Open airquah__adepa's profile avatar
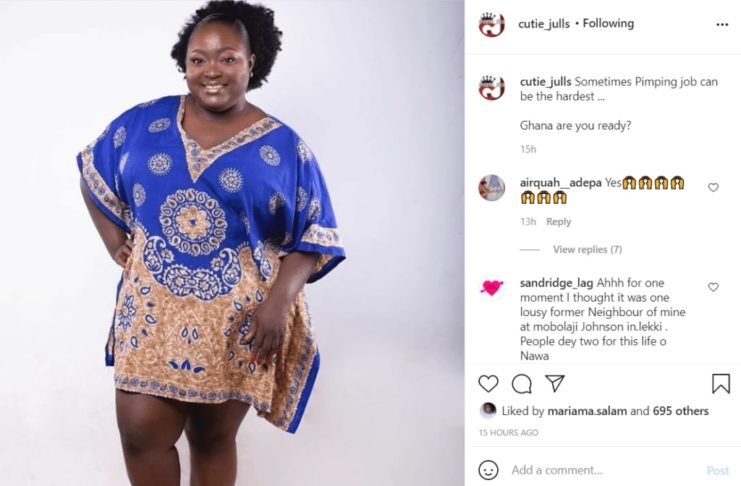 [x=491, y=188]
